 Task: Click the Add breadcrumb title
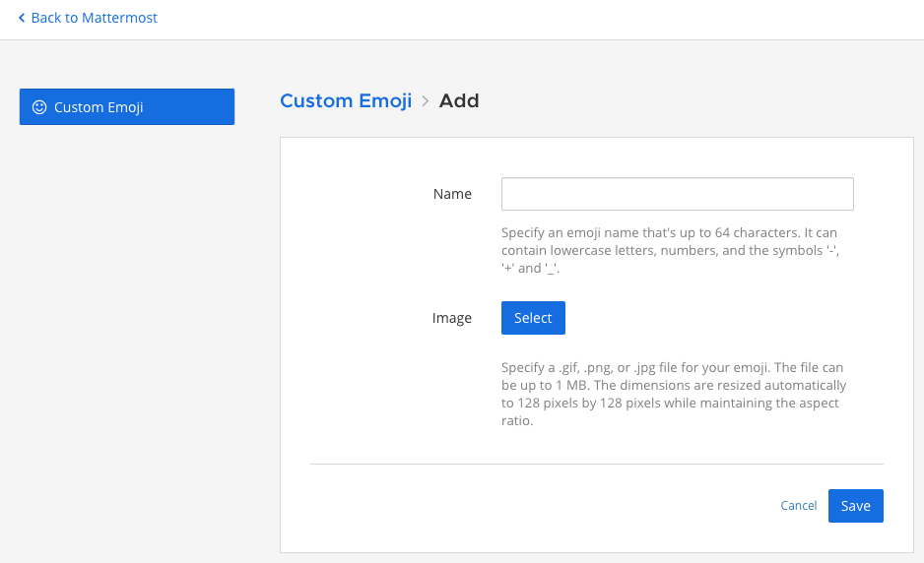(x=459, y=100)
